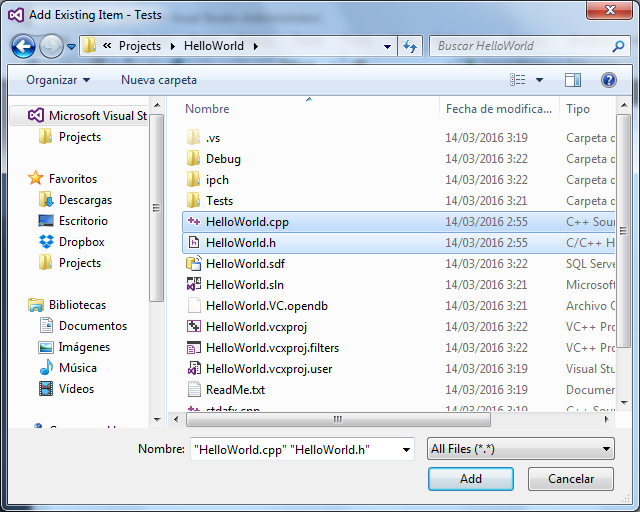Click the Bibliotecas library icon

coord(36,305)
